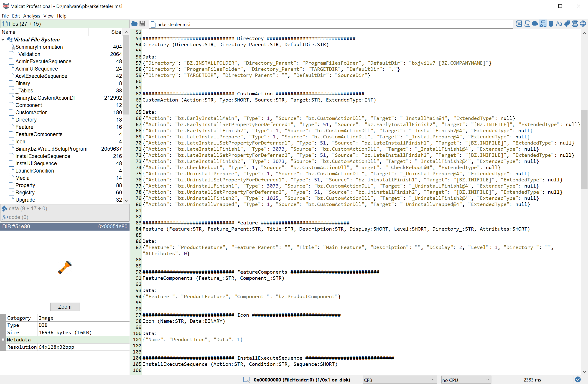The image size is (588, 384).
Task: Collapse the files (27 + 15) panel header
Action: (x=65, y=24)
